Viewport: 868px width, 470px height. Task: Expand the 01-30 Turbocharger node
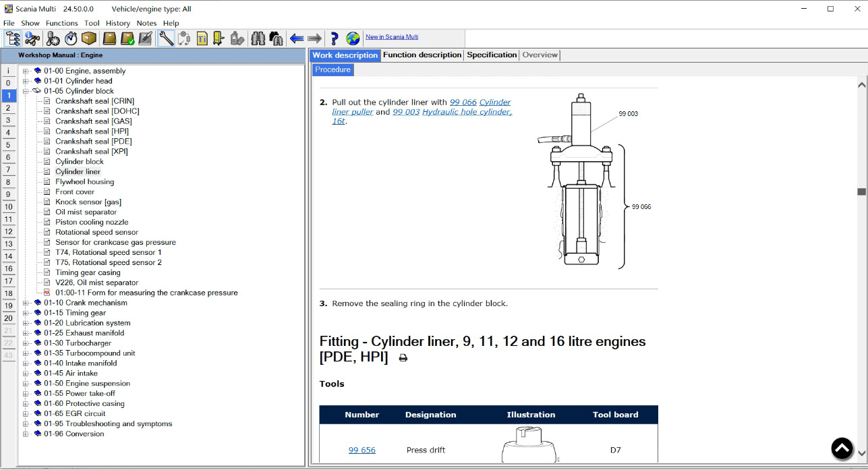[x=26, y=343]
